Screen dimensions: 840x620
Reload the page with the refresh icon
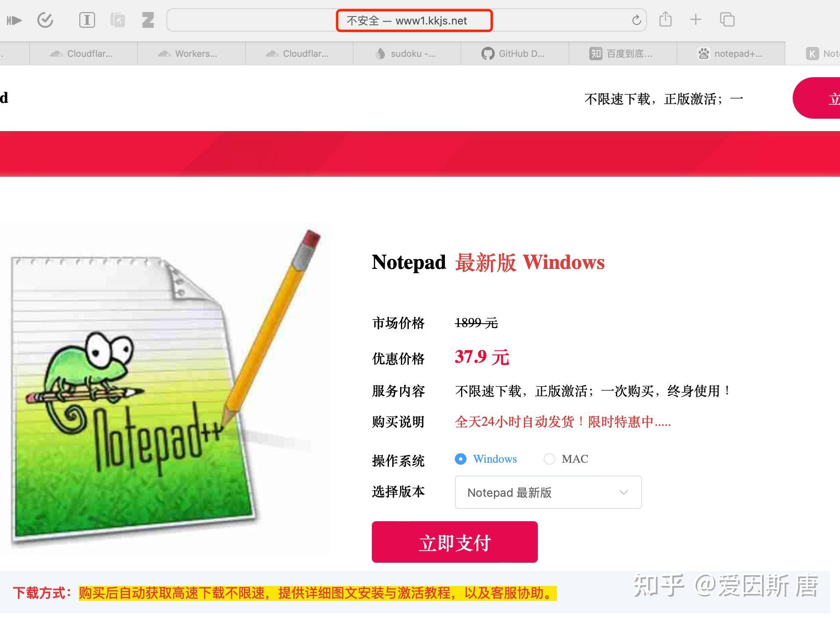636,20
